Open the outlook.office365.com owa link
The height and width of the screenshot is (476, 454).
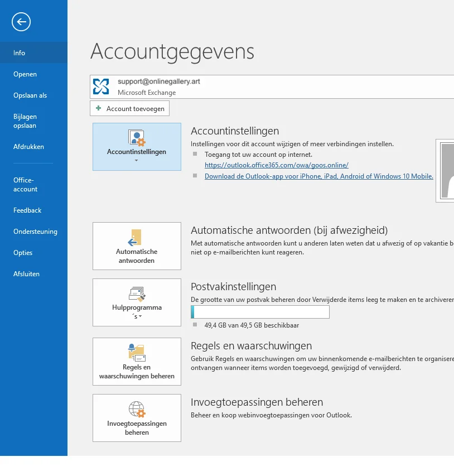pyautogui.click(x=277, y=165)
